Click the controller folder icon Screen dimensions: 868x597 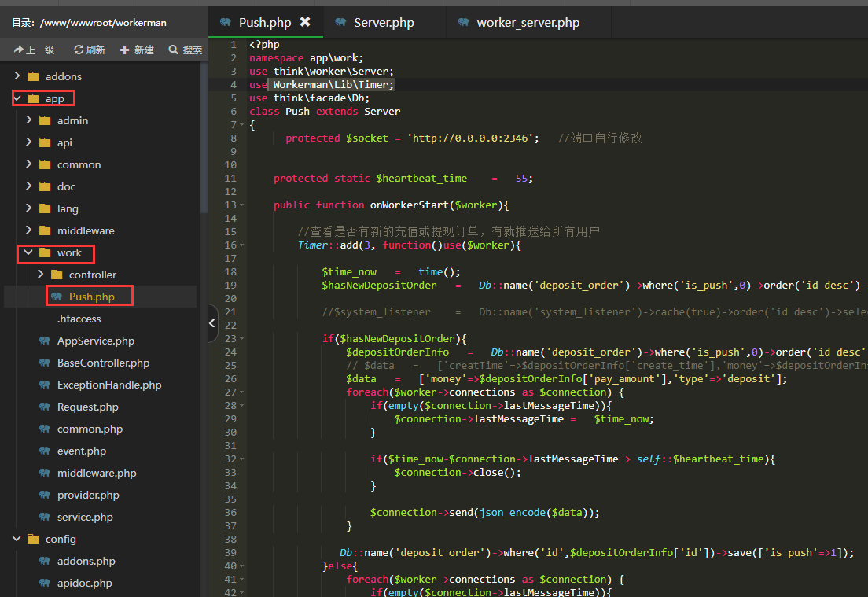(x=57, y=275)
